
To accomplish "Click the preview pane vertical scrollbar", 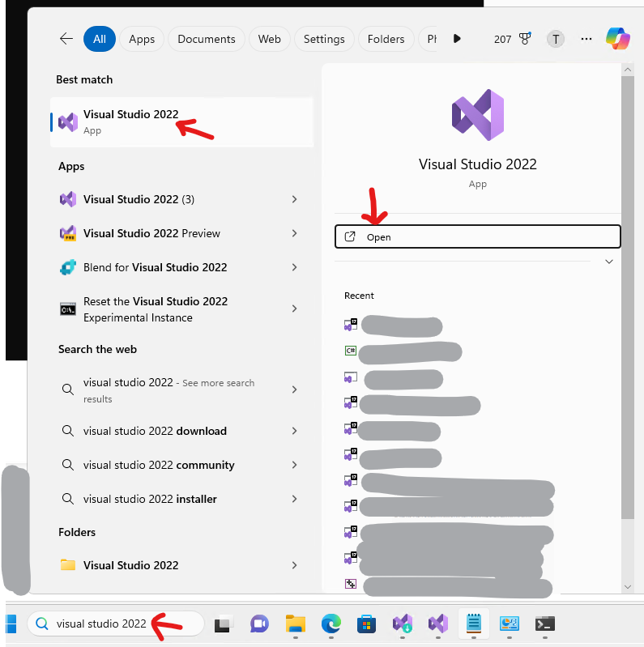I will [x=628, y=297].
